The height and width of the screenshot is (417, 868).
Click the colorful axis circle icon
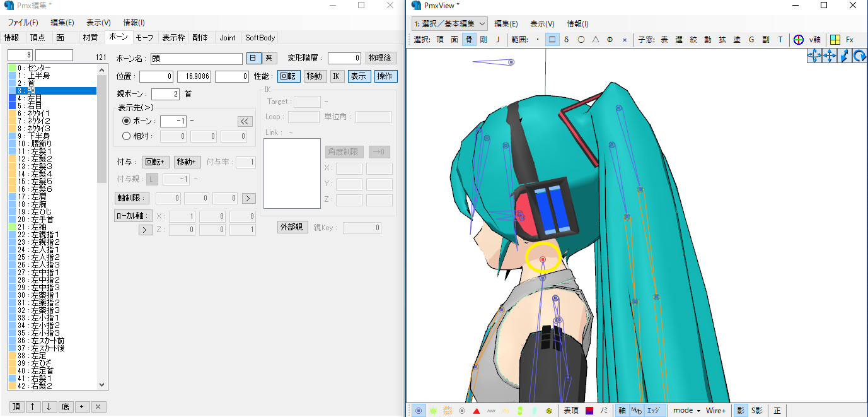click(798, 39)
